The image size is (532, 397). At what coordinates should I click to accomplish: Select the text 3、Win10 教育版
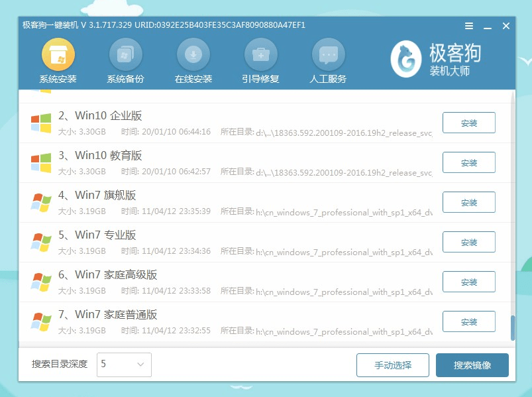tap(100, 155)
